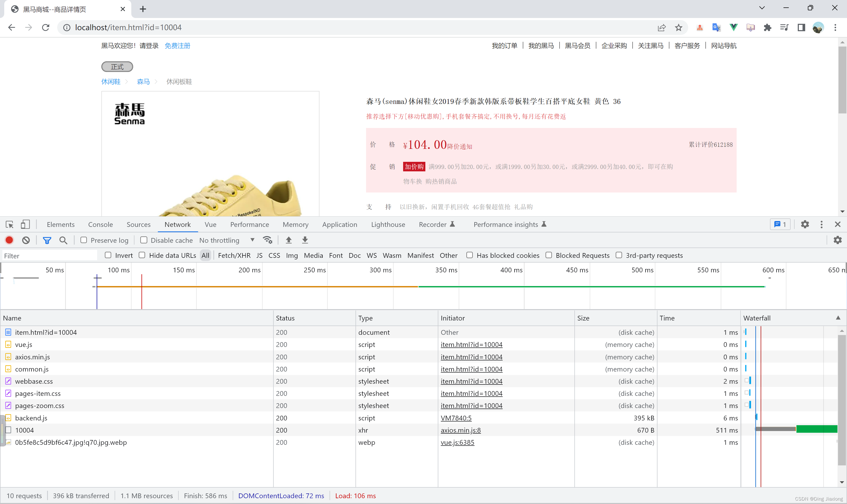Open Google Translate extension icon
847x504 pixels.
coord(717,28)
